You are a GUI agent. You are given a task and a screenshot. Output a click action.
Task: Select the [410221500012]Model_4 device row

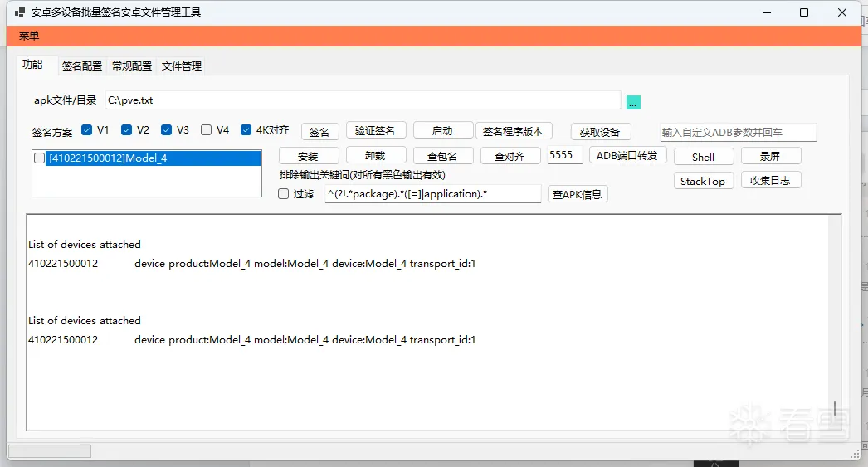tap(153, 158)
